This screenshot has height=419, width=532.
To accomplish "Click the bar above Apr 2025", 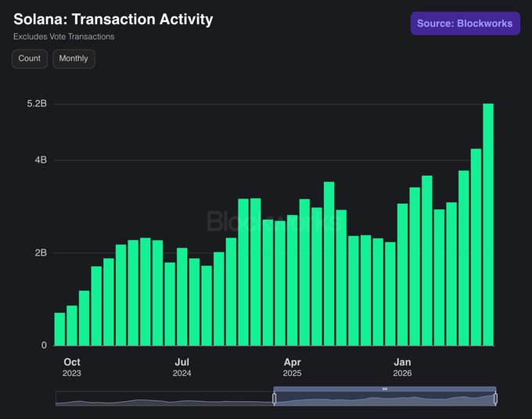I will click(292, 281).
